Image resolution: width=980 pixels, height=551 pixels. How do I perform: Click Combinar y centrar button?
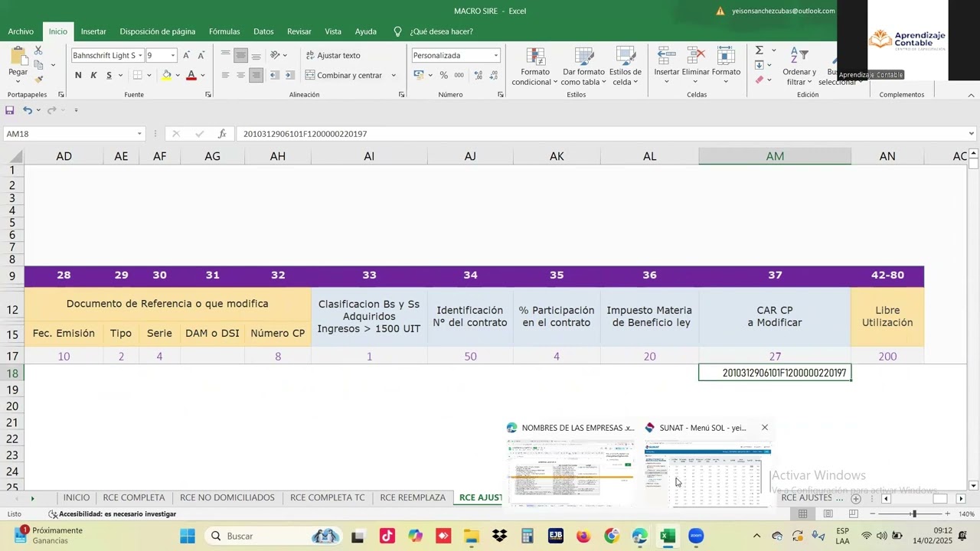pyautogui.click(x=344, y=75)
